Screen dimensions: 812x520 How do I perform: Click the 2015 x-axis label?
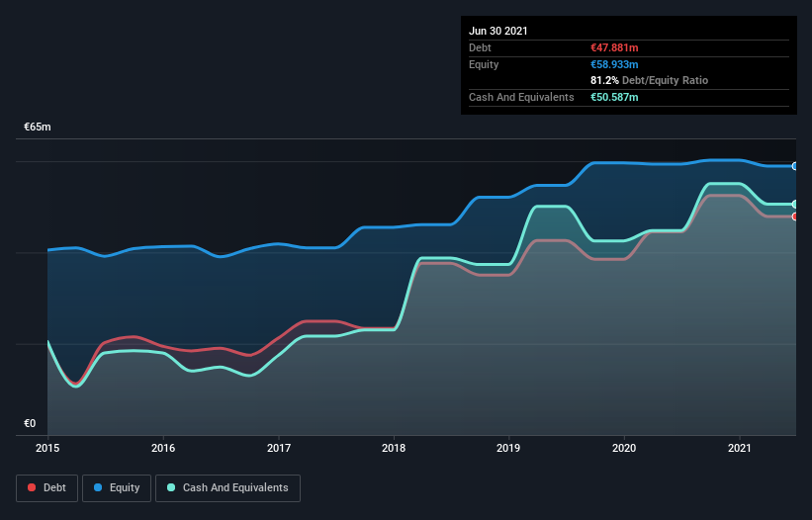(x=47, y=448)
